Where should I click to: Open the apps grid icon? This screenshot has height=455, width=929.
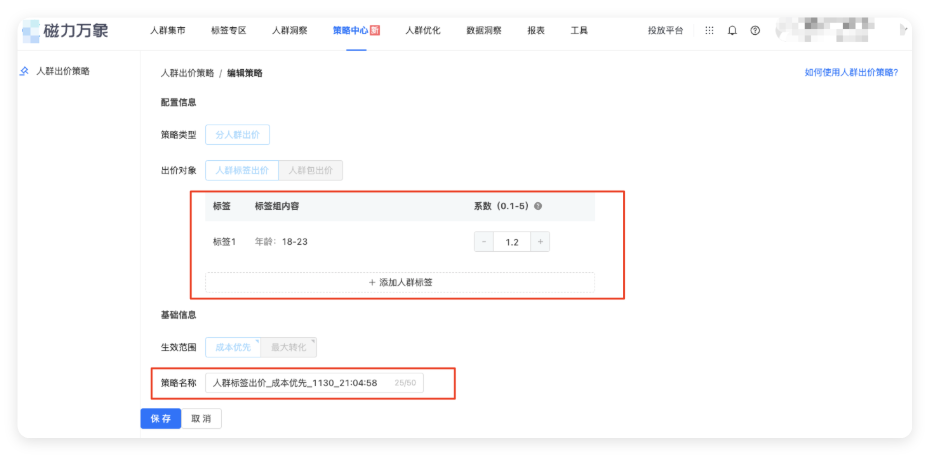[x=709, y=31]
